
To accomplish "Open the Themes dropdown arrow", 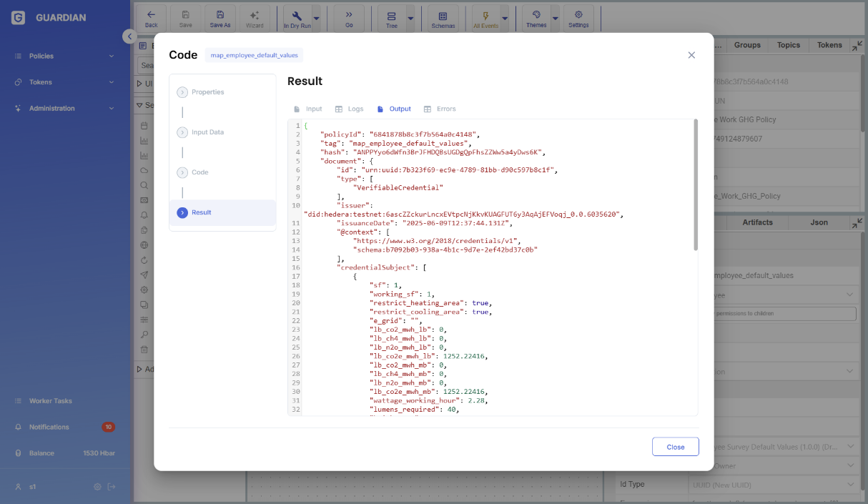I will click(556, 18).
